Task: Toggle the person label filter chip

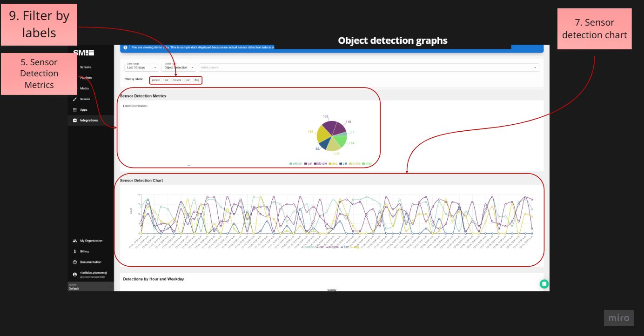Action: [x=156, y=80]
